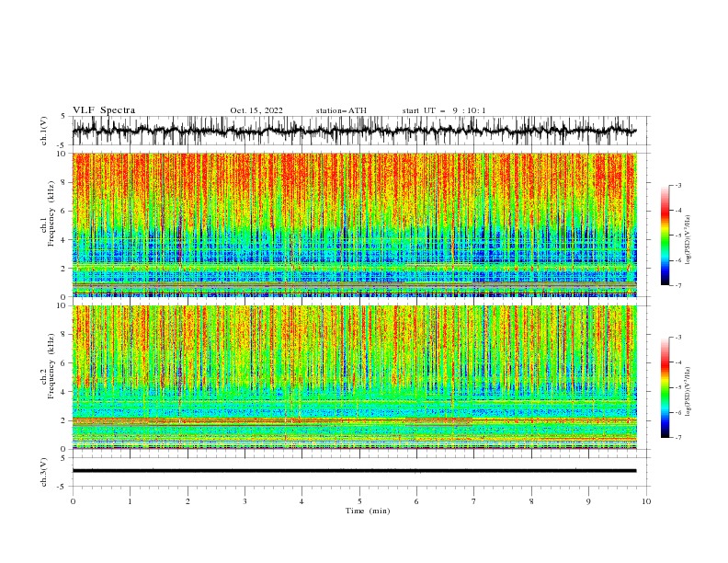Click the "ch.3(V)" axis label
Image resolution: width=728 pixels, height=563 pixels.
click(44, 472)
